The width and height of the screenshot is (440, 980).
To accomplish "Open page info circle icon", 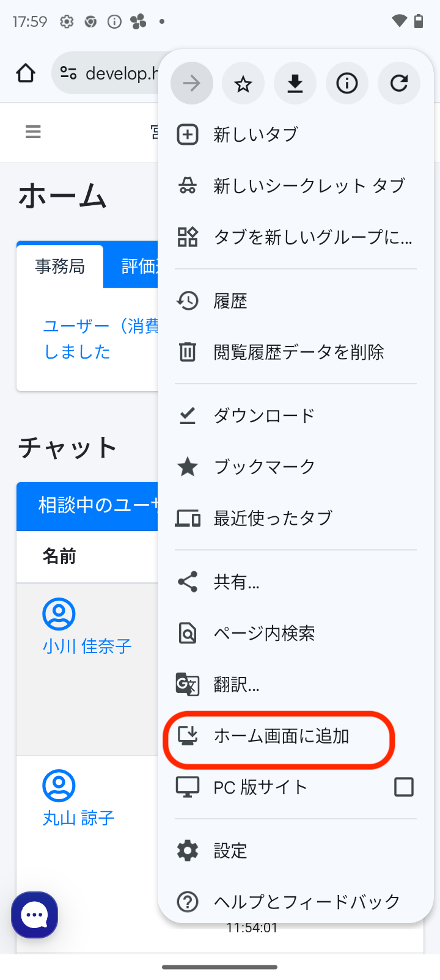I will point(347,83).
